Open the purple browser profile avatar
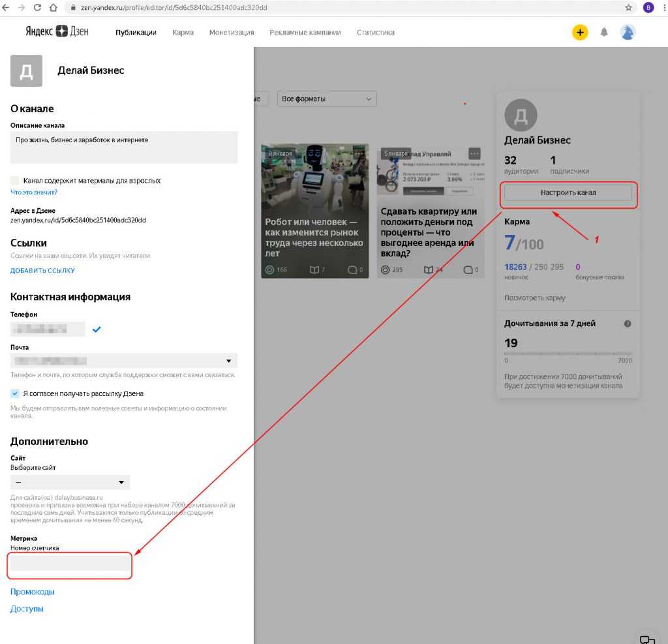668x644 pixels. coord(648,8)
